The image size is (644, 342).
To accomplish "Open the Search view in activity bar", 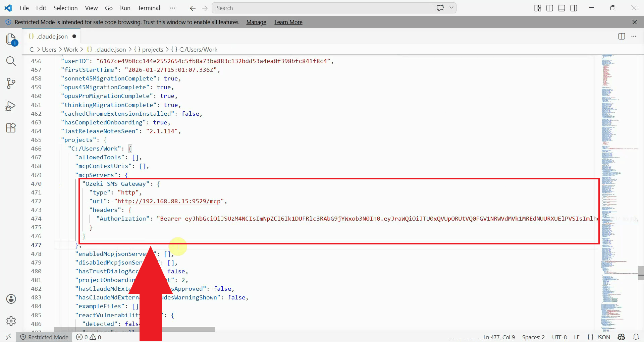I will tap(11, 61).
